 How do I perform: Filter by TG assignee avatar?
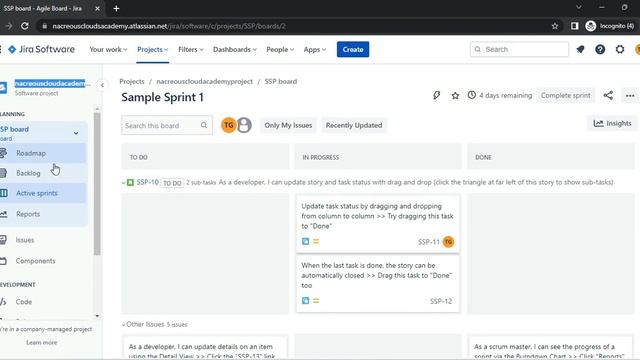click(229, 125)
